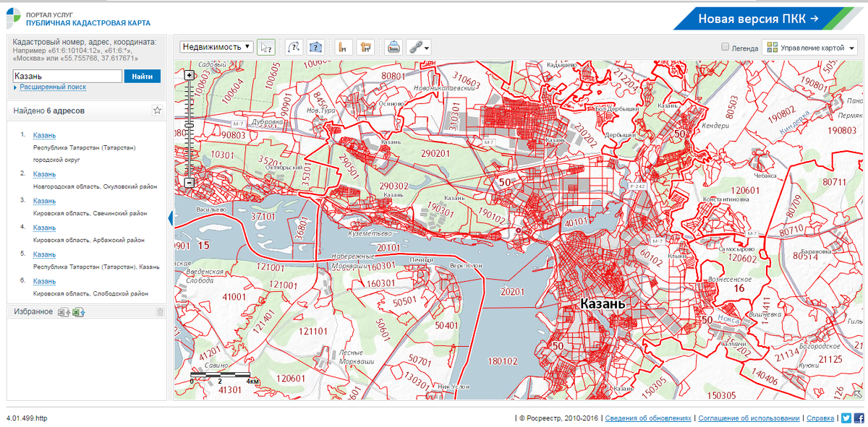Click the map zoom-out minus button
Image resolution: width=868 pixels, height=427 pixels.
190,183
